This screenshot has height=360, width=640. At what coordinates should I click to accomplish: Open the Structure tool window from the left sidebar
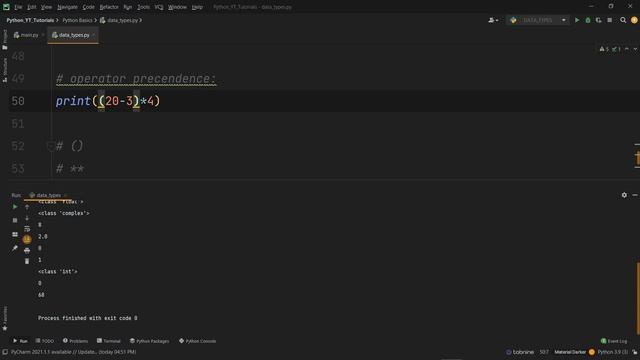4,70
